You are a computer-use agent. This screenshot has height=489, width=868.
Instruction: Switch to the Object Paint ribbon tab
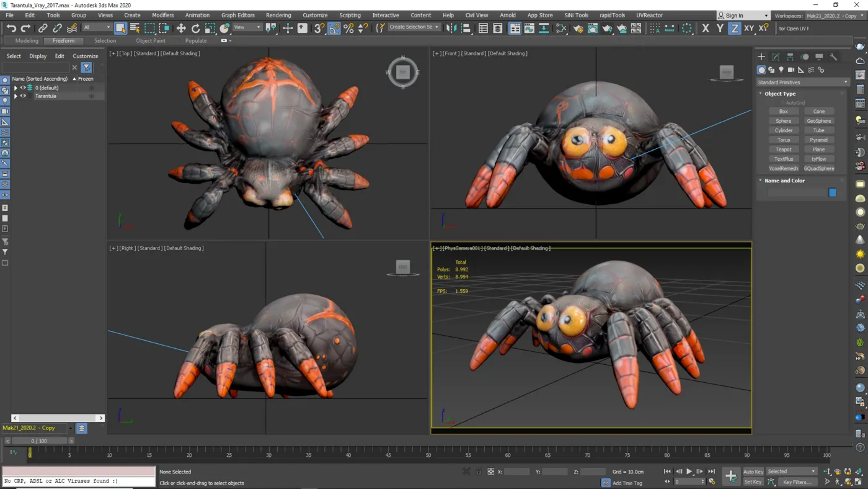click(151, 41)
